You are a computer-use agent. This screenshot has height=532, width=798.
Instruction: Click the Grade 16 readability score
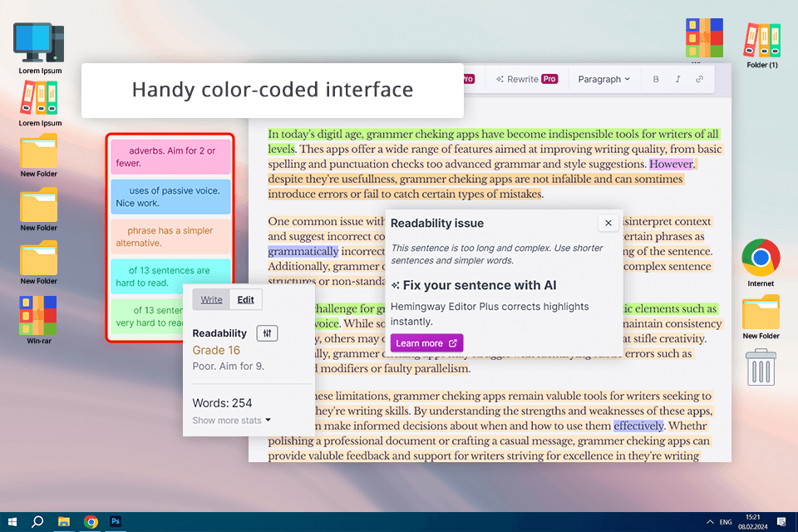216,350
